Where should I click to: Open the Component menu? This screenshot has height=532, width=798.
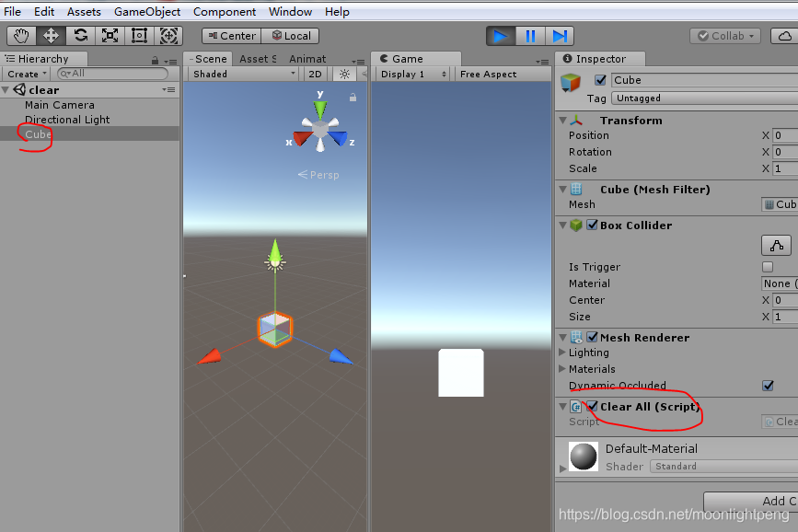tap(225, 12)
